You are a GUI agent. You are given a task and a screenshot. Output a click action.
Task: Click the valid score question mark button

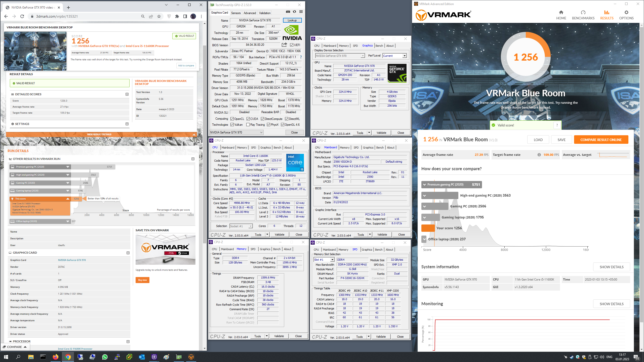[557, 125]
